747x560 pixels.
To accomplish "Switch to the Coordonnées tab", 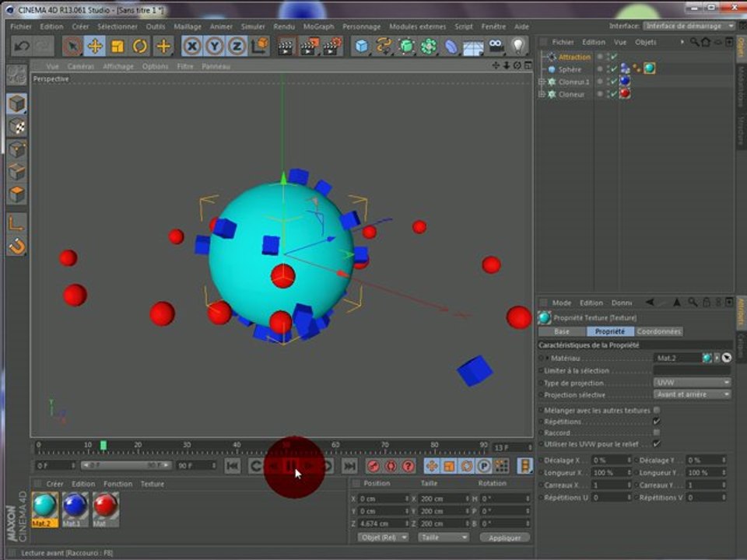I will 658,331.
